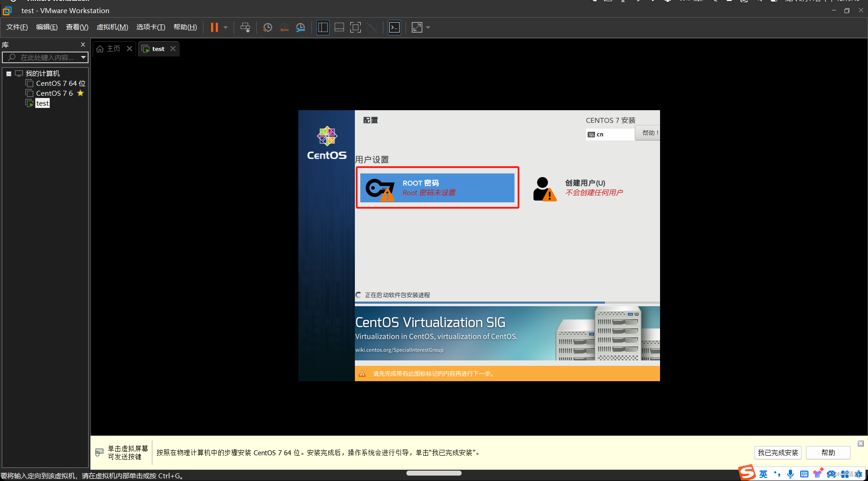Open the snapshot manager

[x=301, y=28]
